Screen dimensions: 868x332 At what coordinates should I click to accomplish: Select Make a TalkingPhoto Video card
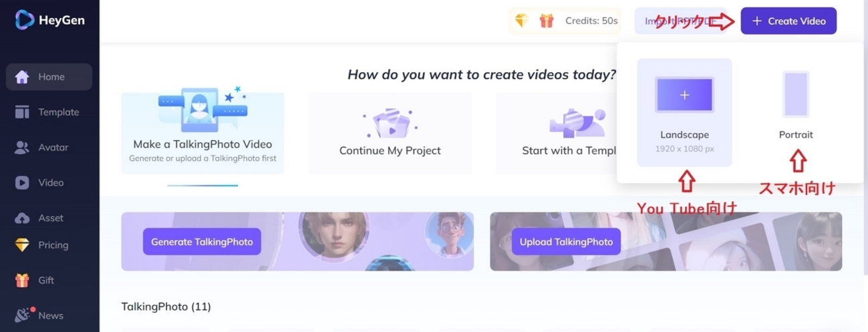coord(202,133)
